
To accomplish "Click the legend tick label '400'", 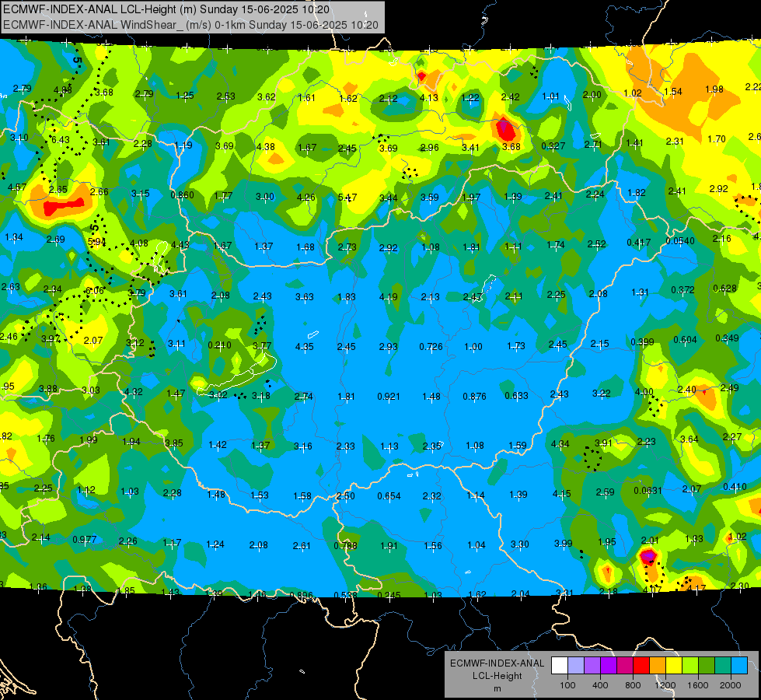I will [x=600, y=685].
